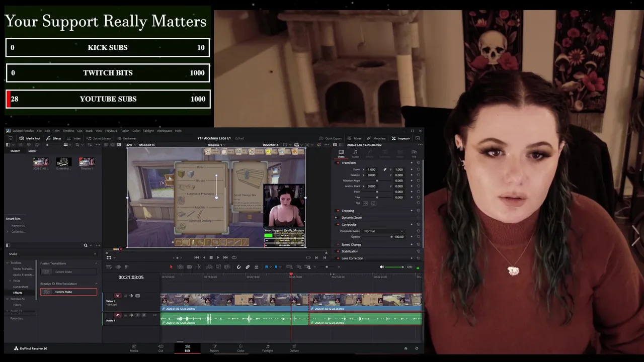Add a blue flag to clip
This screenshot has width=644, height=362.
(x=267, y=267)
